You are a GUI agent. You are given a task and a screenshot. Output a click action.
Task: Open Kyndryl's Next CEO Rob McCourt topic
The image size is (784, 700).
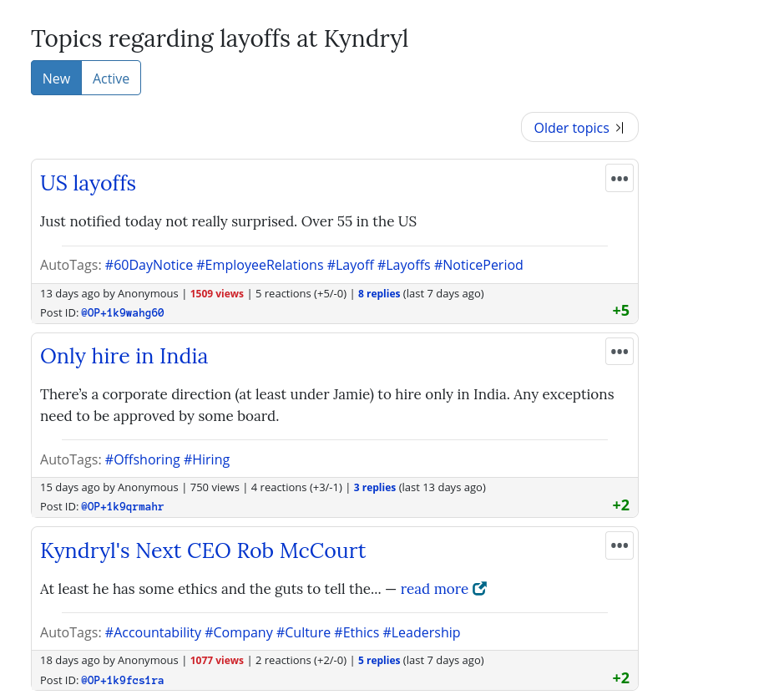(203, 550)
